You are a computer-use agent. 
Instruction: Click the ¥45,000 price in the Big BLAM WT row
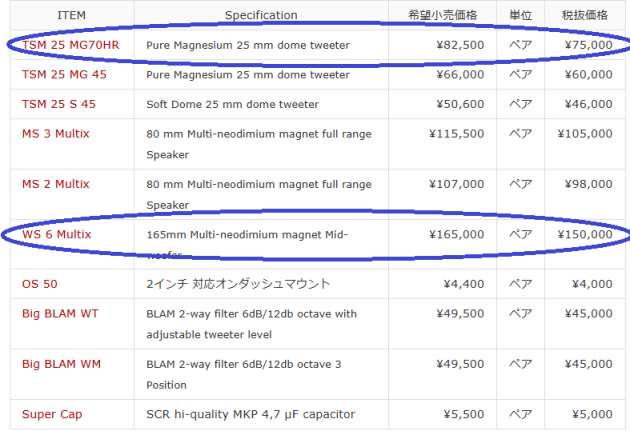point(589,313)
